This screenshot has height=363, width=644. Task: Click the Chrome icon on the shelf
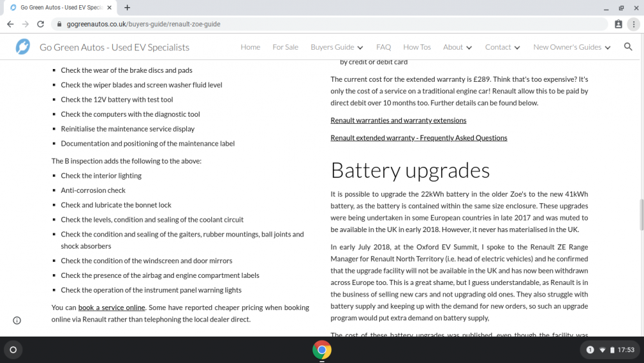[x=322, y=350]
